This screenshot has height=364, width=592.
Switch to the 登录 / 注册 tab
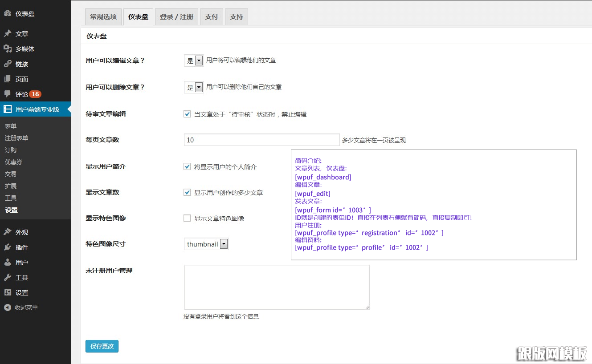pos(176,16)
